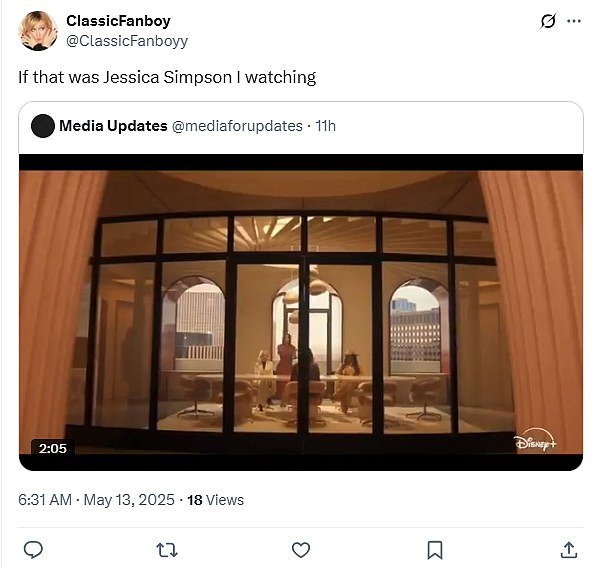
Task: Like the tweet with the heart icon
Action: pyautogui.click(x=301, y=550)
